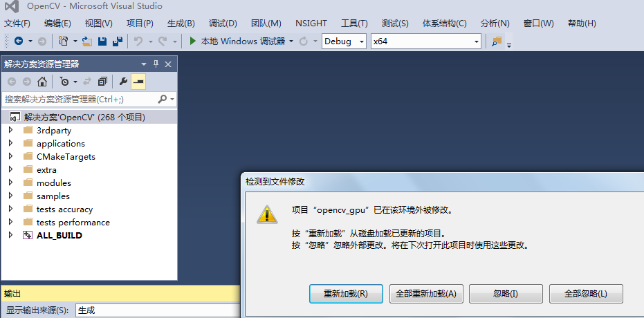Open the Undo history dropdown arrow
This screenshot has width=644, height=318.
click(150, 41)
